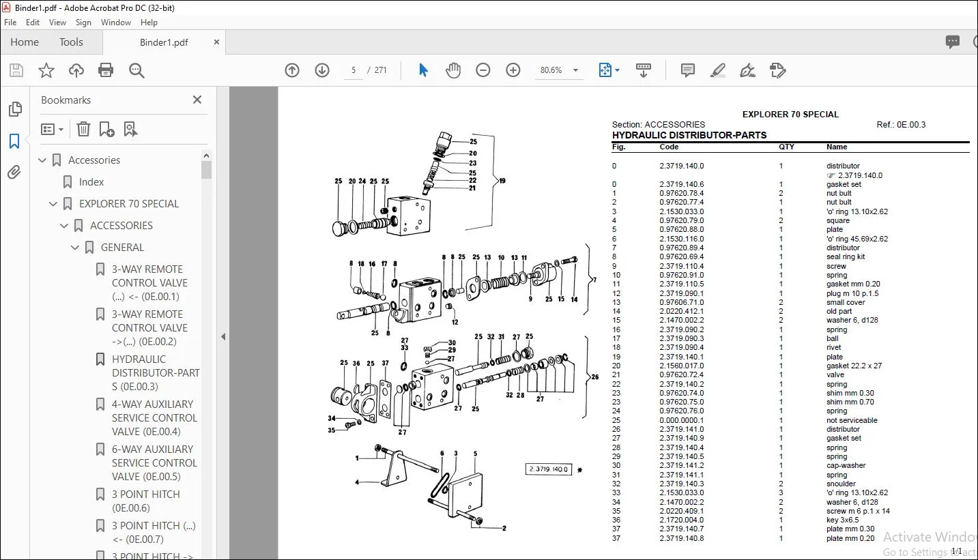Print the document with the printer icon

click(106, 70)
